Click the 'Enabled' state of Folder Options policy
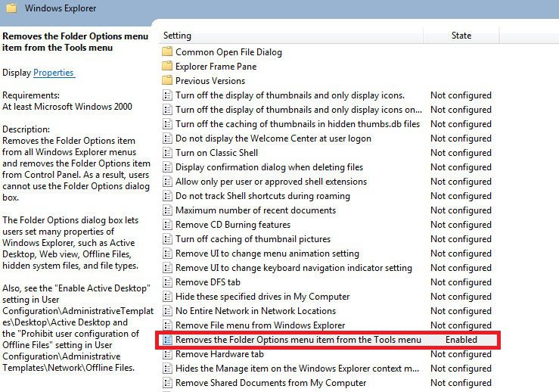The width and height of the screenshot is (559, 392). click(x=461, y=340)
